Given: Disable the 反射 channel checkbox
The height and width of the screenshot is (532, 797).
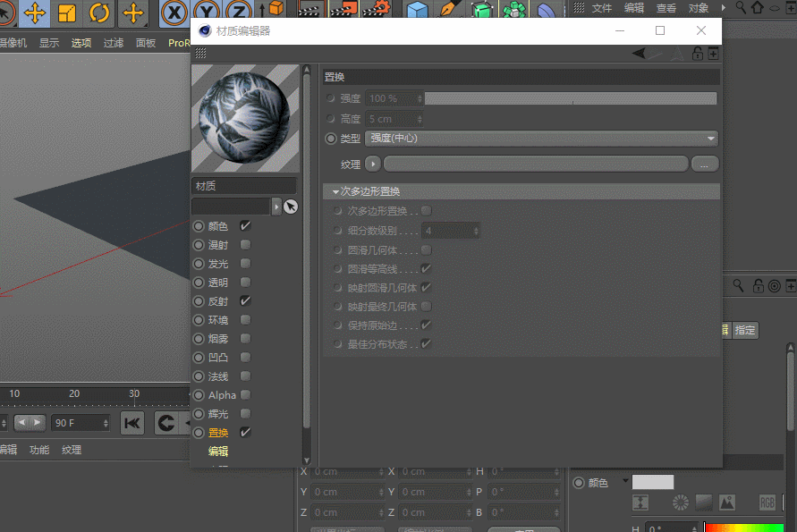Looking at the screenshot, I should (246, 301).
